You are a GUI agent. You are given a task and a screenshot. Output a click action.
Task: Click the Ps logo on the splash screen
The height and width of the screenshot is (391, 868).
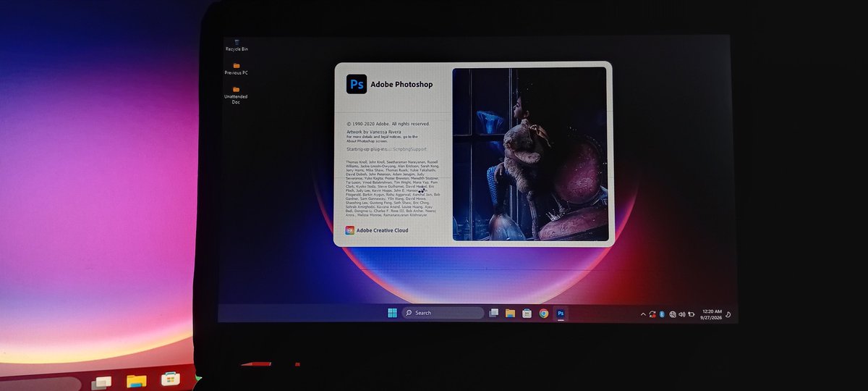click(357, 84)
